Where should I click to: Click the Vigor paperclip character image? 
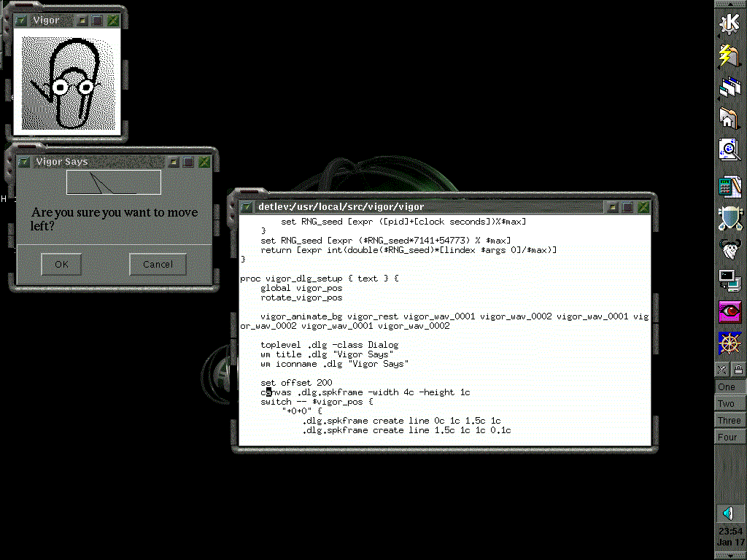[67, 82]
